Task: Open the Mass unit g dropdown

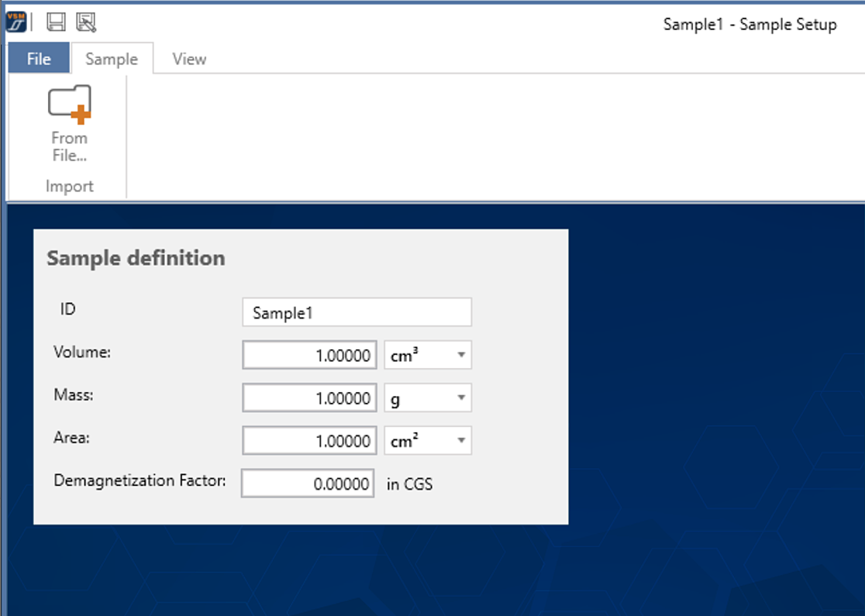Action: (x=428, y=397)
